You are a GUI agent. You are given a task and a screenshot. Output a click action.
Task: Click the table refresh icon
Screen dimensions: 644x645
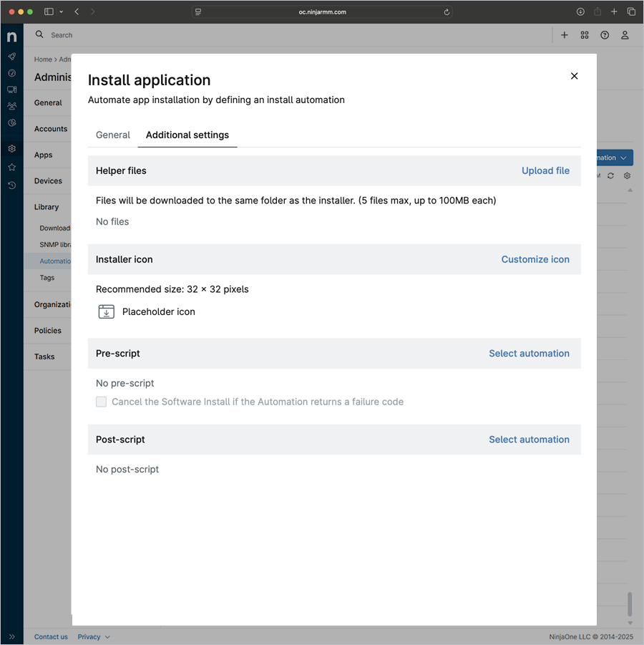pyautogui.click(x=610, y=175)
